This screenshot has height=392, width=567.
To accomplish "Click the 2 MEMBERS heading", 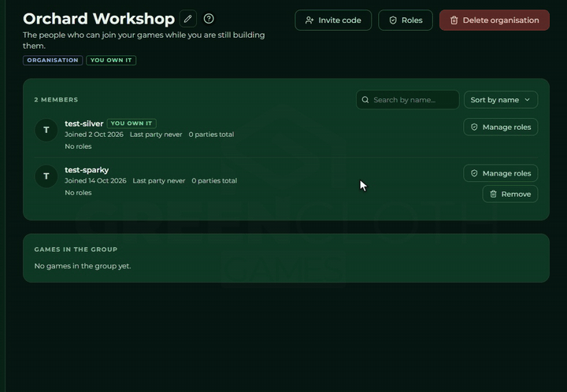I will pyautogui.click(x=56, y=100).
